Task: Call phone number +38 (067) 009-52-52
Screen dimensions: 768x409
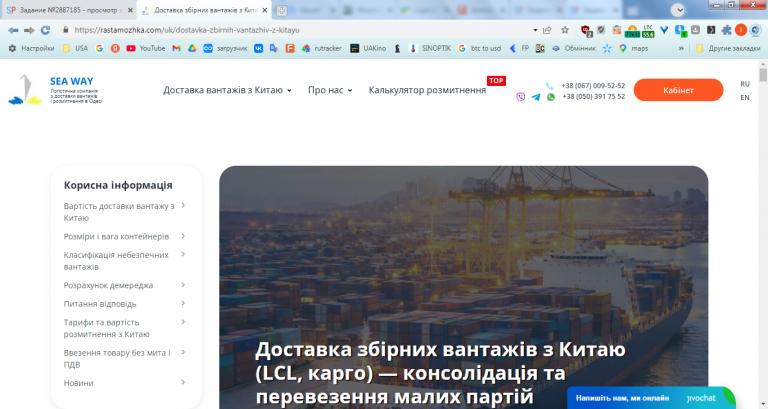Action: (x=593, y=86)
